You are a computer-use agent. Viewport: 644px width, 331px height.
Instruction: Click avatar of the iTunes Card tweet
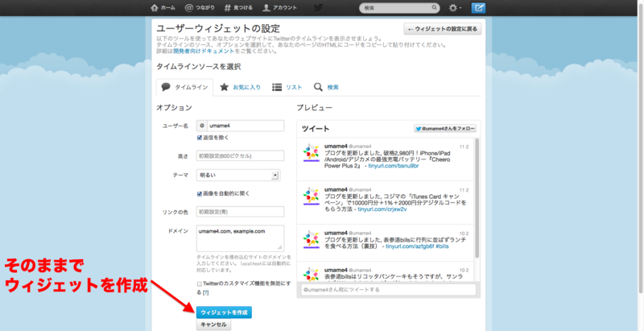point(312,197)
